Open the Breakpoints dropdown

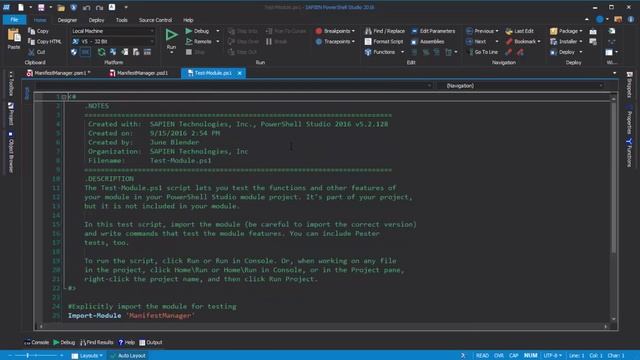tap(335, 31)
